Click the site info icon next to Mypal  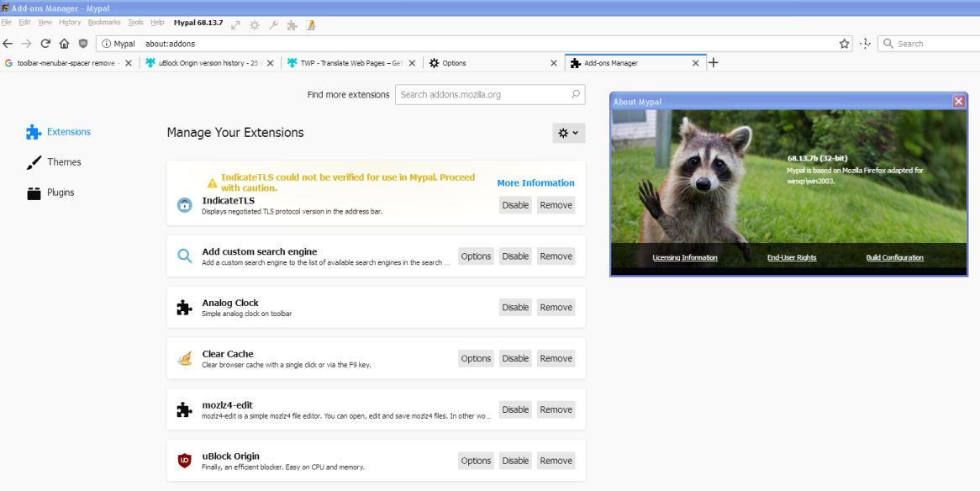[x=106, y=44]
